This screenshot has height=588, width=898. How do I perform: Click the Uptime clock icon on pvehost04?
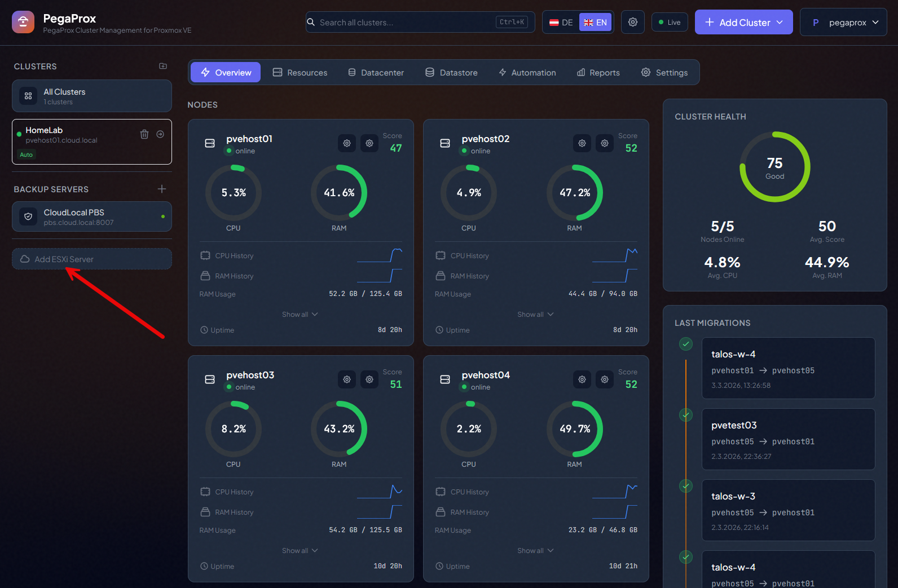439,566
